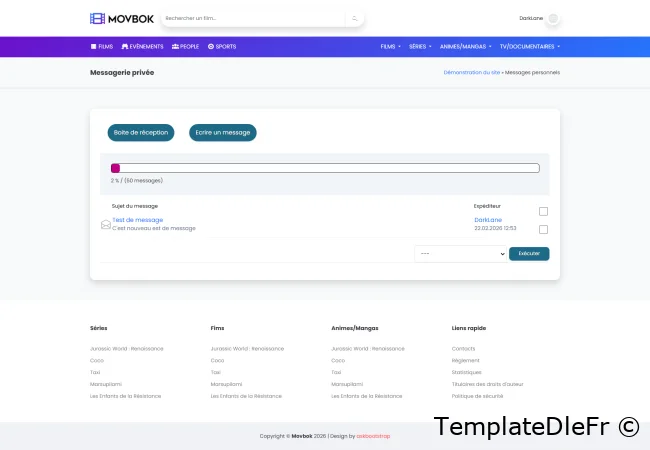The image size is (650, 450).
Task: Click the MOVBOK film logo icon
Action: pos(97,18)
